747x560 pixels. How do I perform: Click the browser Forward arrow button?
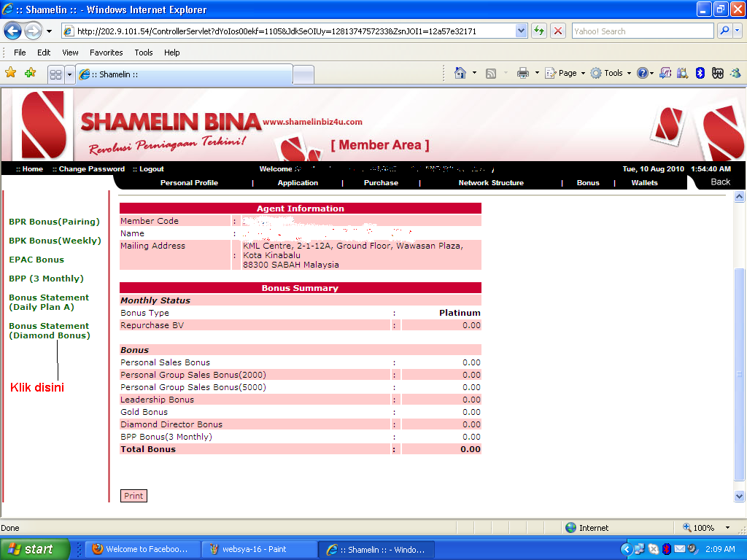(x=33, y=31)
